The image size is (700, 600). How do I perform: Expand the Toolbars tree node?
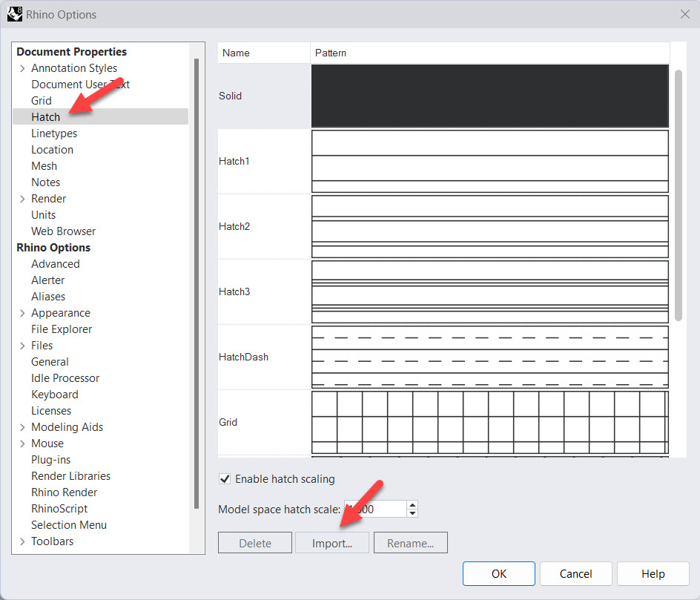pyautogui.click(x=22, y=541)
